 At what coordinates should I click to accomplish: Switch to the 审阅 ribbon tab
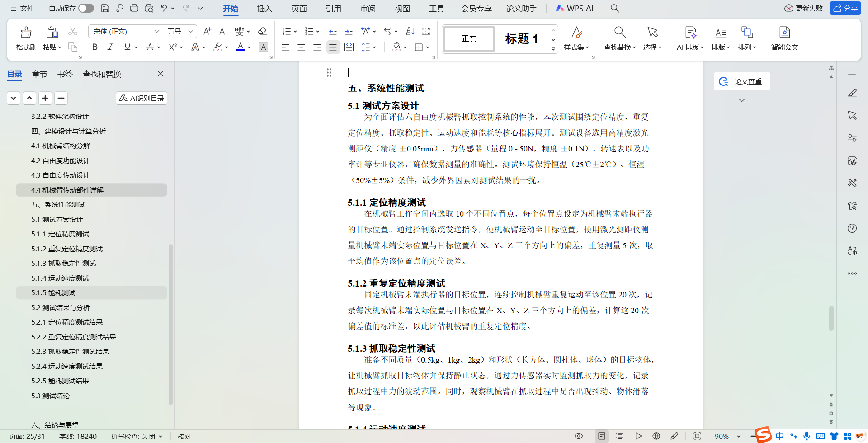coord(368,9)
